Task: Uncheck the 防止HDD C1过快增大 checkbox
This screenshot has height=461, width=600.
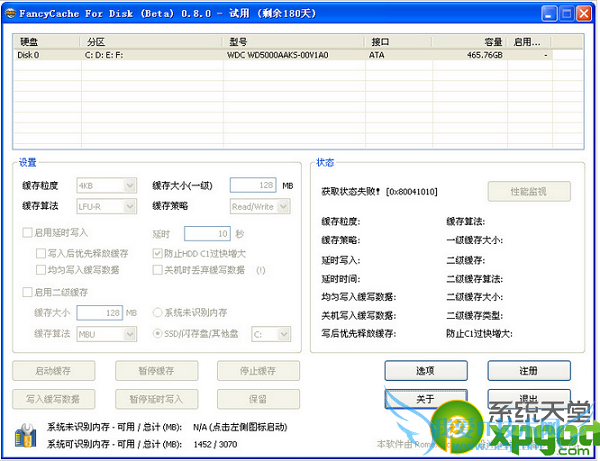Action: point(157,253)
